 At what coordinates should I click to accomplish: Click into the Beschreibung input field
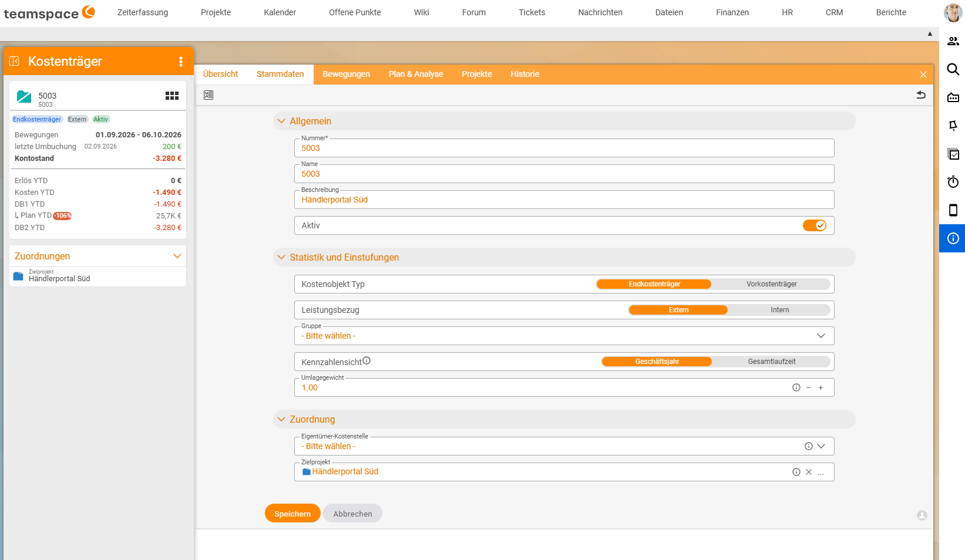564,200
